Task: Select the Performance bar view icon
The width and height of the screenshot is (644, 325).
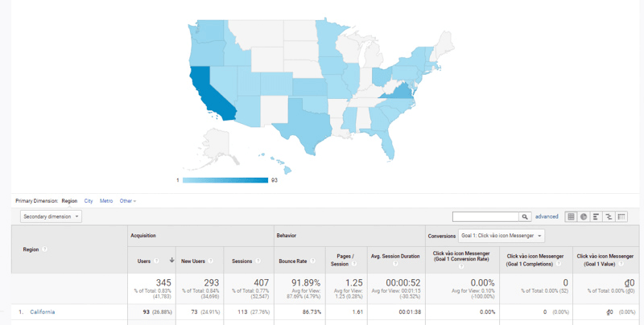Action: coord(597,216)
